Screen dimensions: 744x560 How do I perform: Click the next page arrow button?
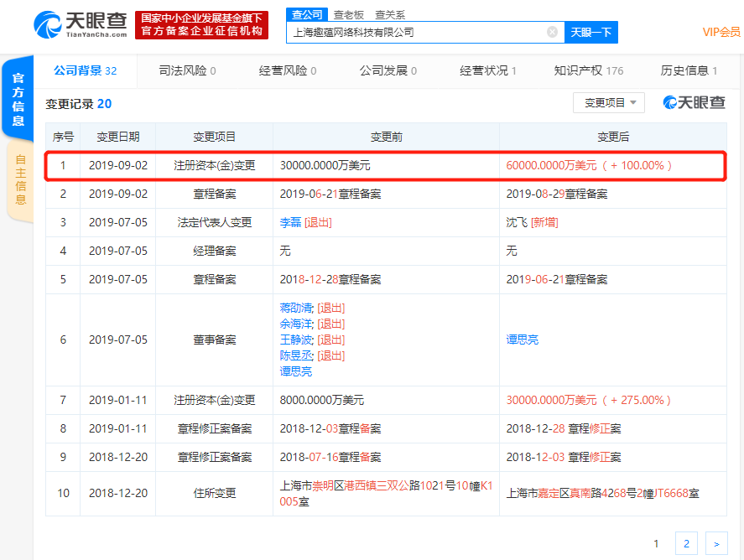[x=715, y=543]
